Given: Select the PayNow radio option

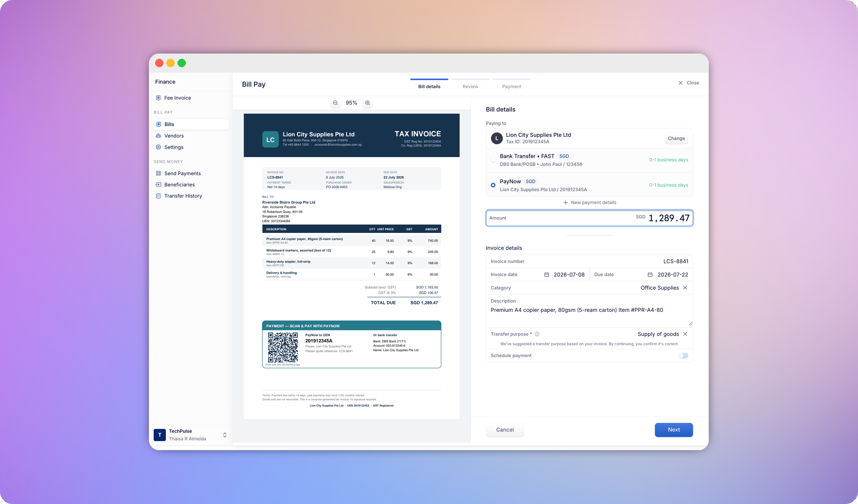Looking at the screenshot, I should (493, 185).
